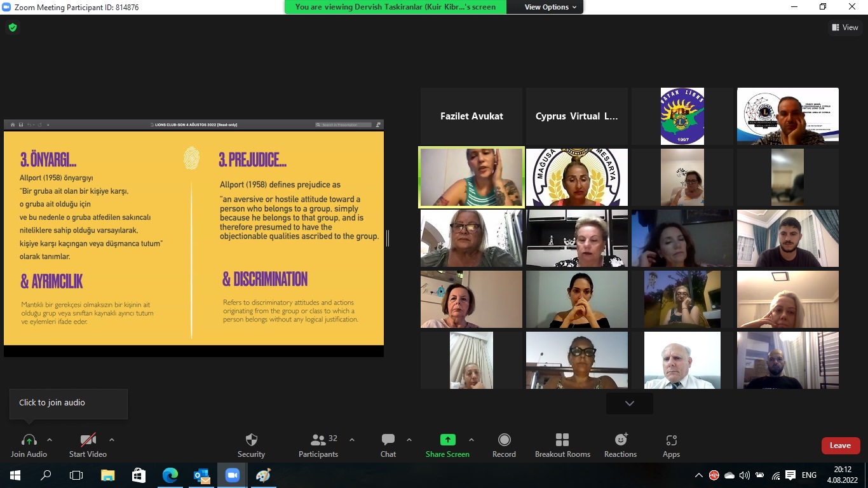This screenshot has width=868, height=488.
Task: Select the Fazilet Avukat participant tile
Action: [471, 116]
